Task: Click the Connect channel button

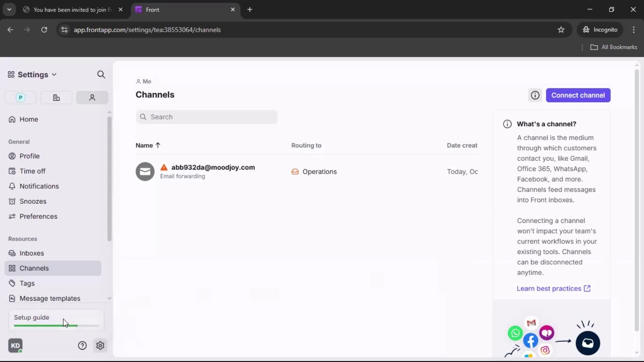Action: 578,96
